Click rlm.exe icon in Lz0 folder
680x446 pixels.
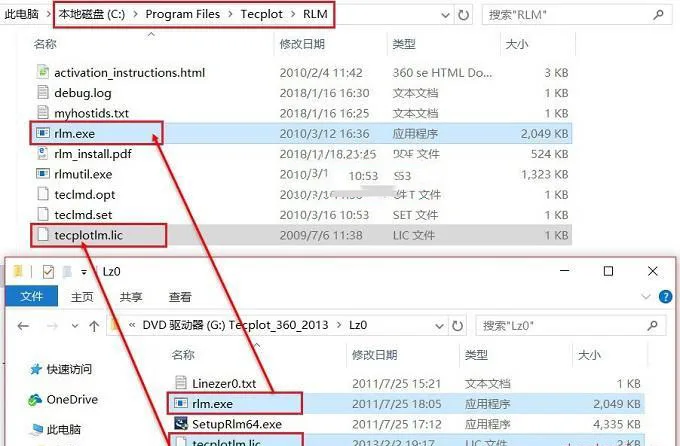coord(181,403)
